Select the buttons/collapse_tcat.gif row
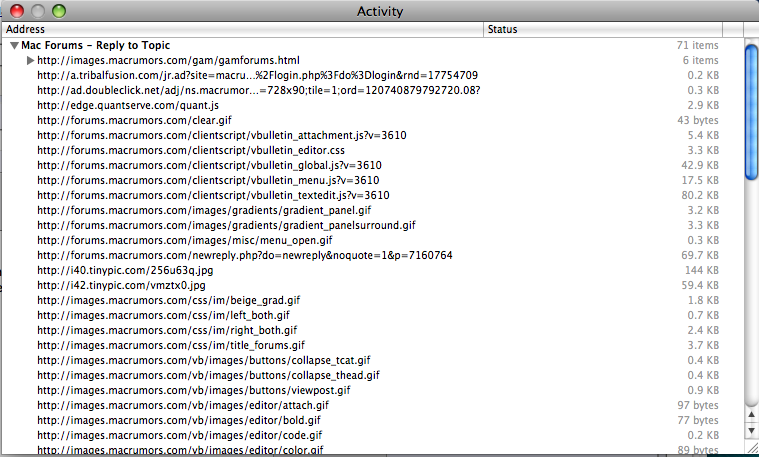Viewport: 759px width, 457px height. [x=373, y=361]
